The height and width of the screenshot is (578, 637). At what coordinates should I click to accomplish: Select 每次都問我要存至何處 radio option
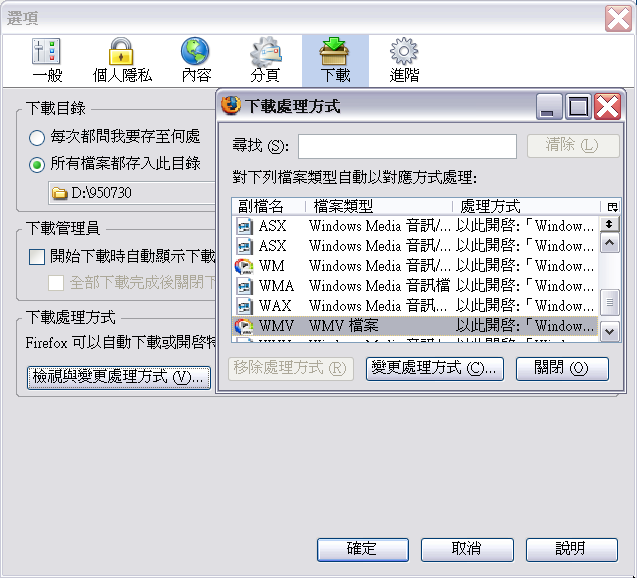click(x=38, y=137)
